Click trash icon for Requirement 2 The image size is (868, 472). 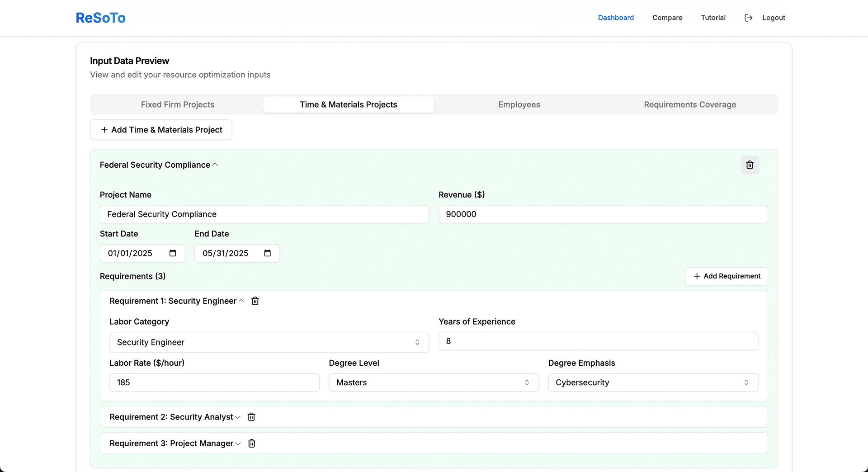coord(251,417)
